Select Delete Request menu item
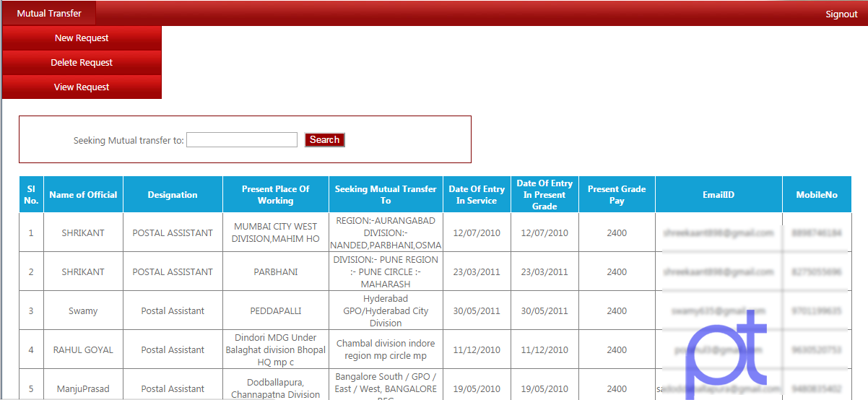This screenshot has height=400, width=868. (82, 62)
